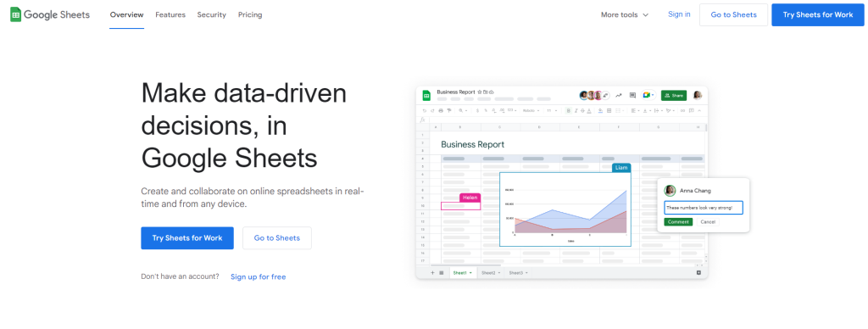Click the fx formula bar
Image resolution: width=868 pixels, height=329 pixels.
pos(562,120)
